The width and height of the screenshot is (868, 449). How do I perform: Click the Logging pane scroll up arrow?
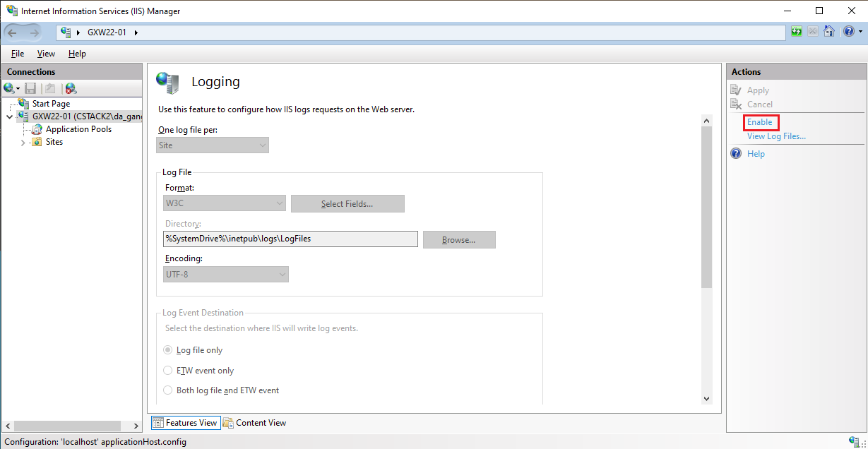click(707, 121)
